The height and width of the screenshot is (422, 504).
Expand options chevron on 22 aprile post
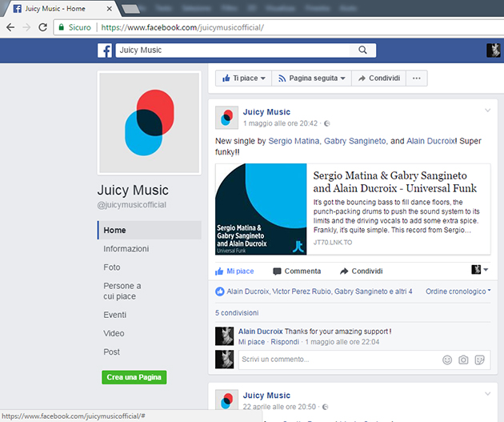coord(488,394)
